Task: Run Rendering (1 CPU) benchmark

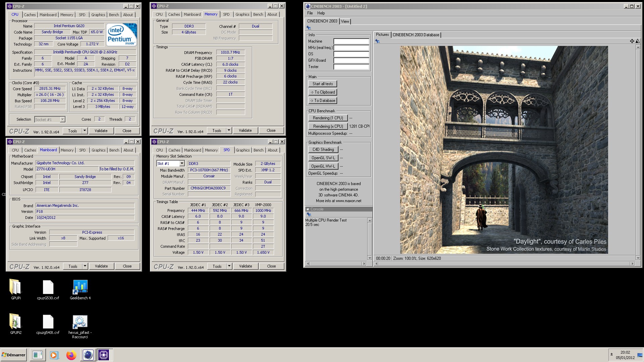Action: coord(328,118)
